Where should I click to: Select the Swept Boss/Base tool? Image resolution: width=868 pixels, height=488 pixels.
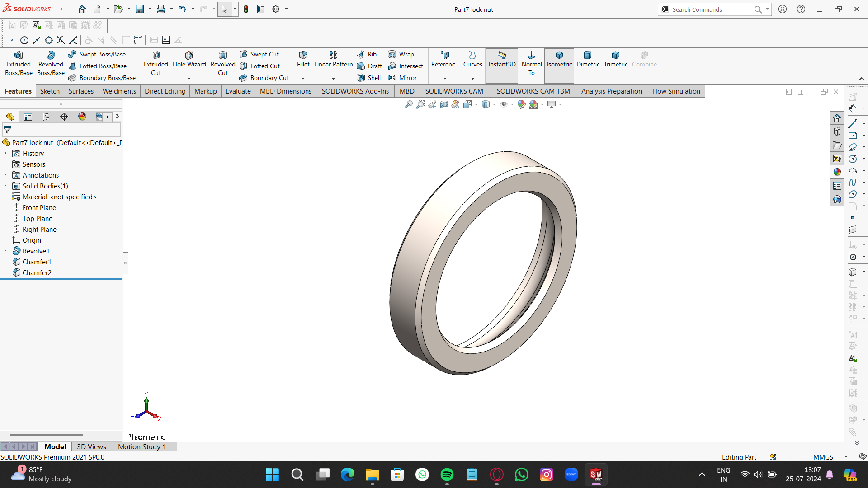coord(97,54)
